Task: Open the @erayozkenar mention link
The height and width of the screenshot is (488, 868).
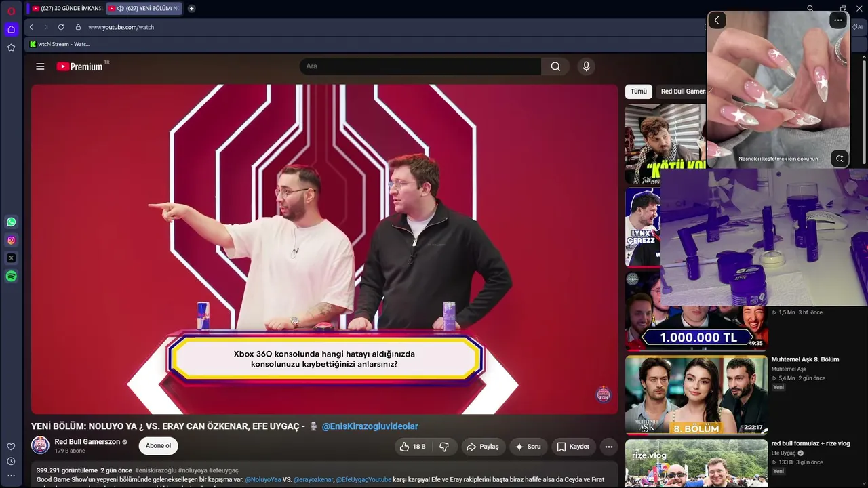Action: 313,479
